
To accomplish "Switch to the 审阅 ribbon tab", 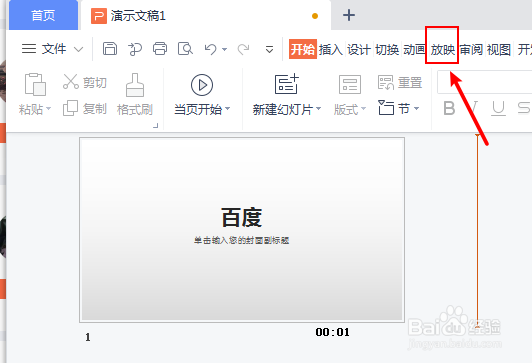I will pyautogui.click(x=471, y=50).
